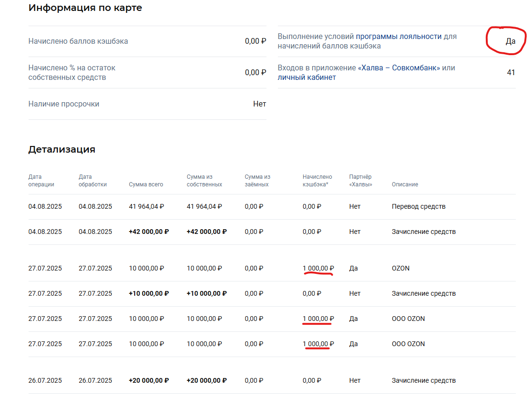Click the red-circled «Да» loyalty status value
This screenshot has width=532, height=397.
click(510, 41)
